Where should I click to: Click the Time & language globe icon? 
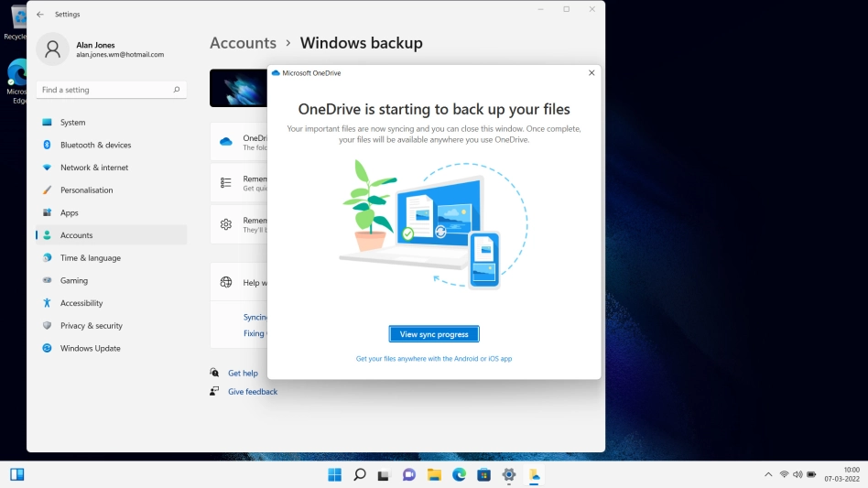click(47, 258)
